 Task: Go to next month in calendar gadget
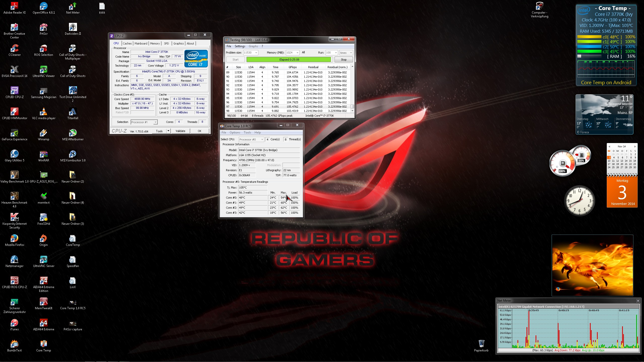click(x=635, y=147)
